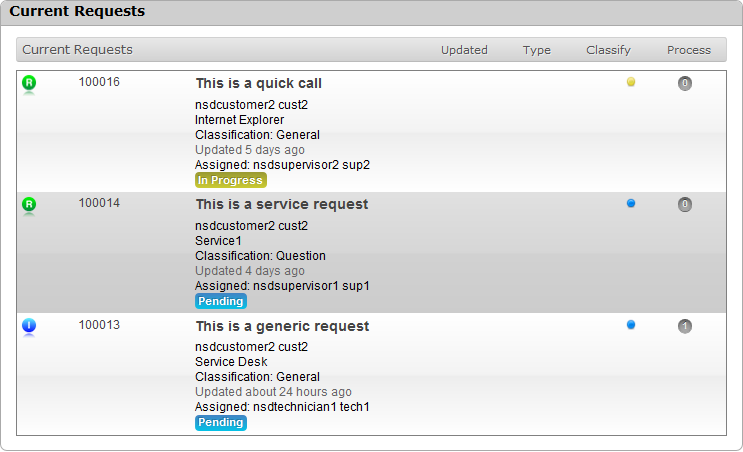Click green R icon for request 100014

pyautogui.click(x=29, y=205)
